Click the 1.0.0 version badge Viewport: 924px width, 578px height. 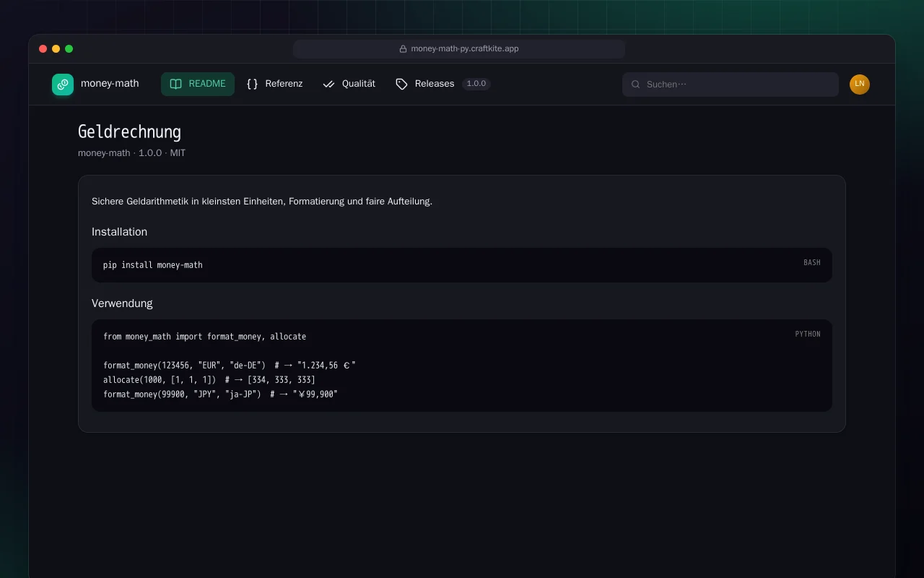(x=476, y=84)
